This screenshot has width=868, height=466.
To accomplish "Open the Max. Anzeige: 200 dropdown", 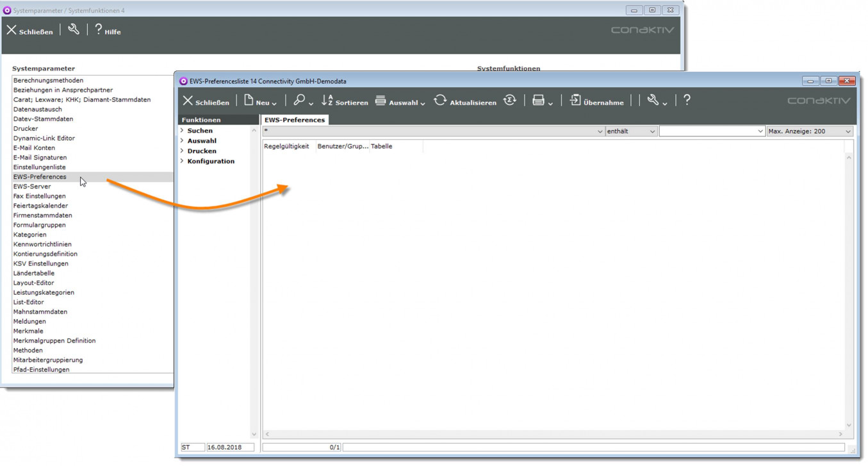I will coord(810,131).
